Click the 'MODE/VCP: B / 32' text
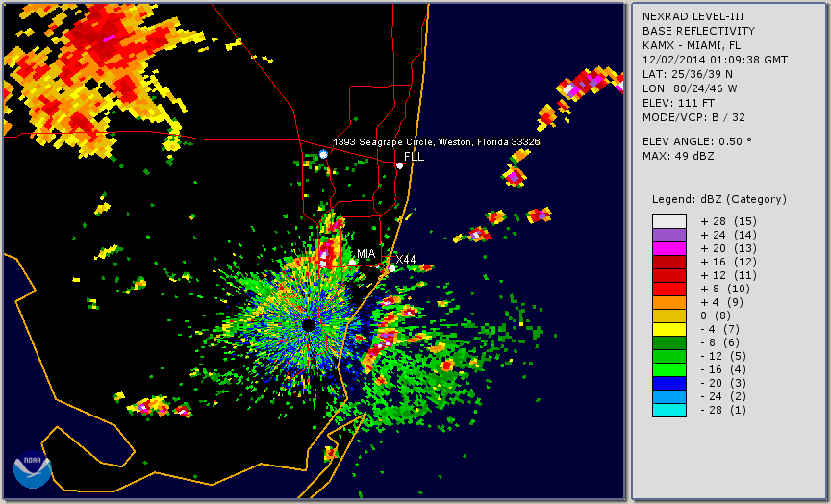 (693, 117)
